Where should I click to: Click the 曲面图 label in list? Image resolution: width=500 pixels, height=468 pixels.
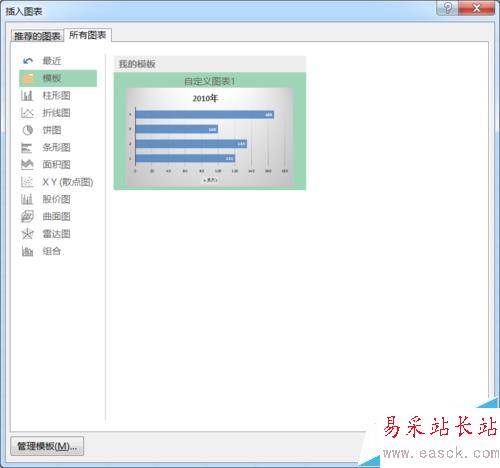56,217
